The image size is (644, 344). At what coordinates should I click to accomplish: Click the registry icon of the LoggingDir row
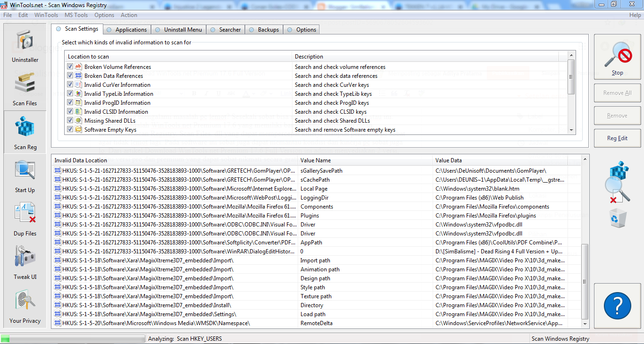[58, 197]
